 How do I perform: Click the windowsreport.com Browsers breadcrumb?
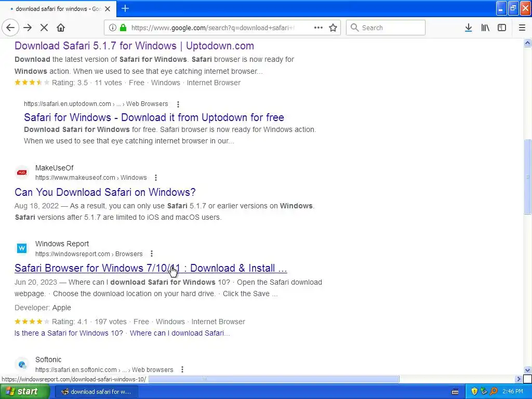tap(89, 254)
